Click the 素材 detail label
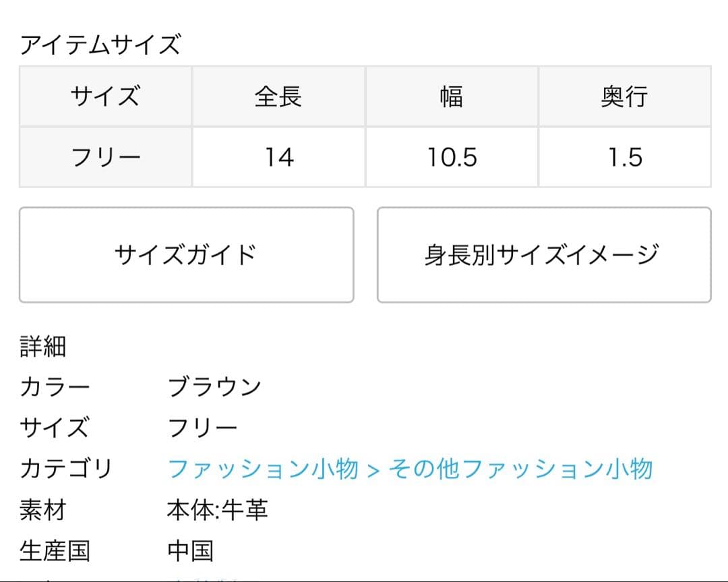 click(x=42, y=510)
